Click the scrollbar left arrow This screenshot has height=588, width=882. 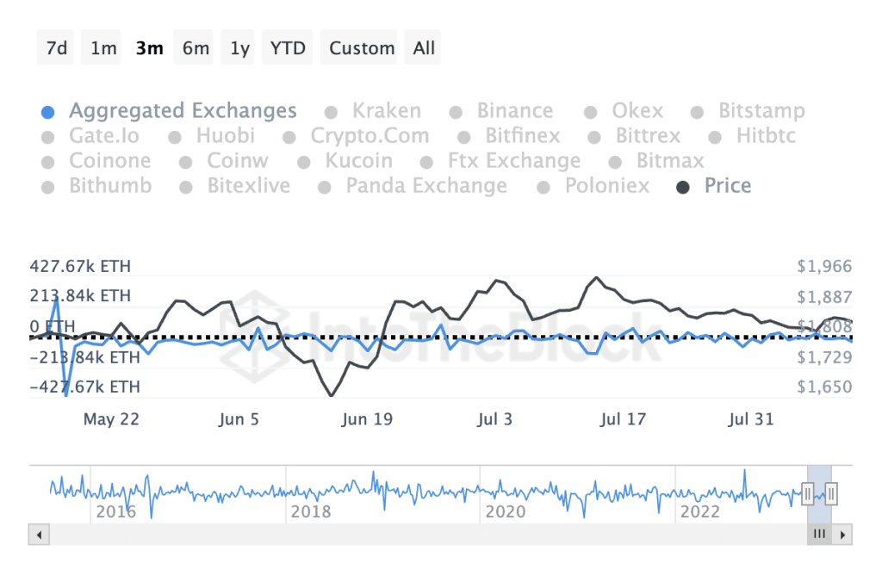pos(39,535)
